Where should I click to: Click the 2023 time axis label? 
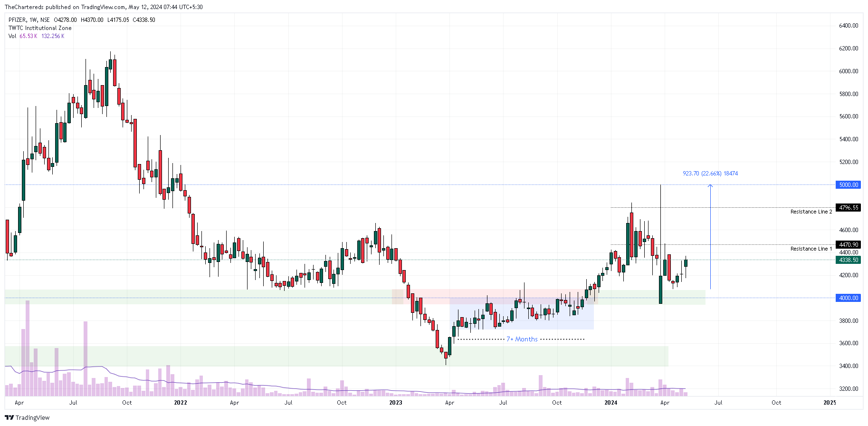tap(396, 403)
